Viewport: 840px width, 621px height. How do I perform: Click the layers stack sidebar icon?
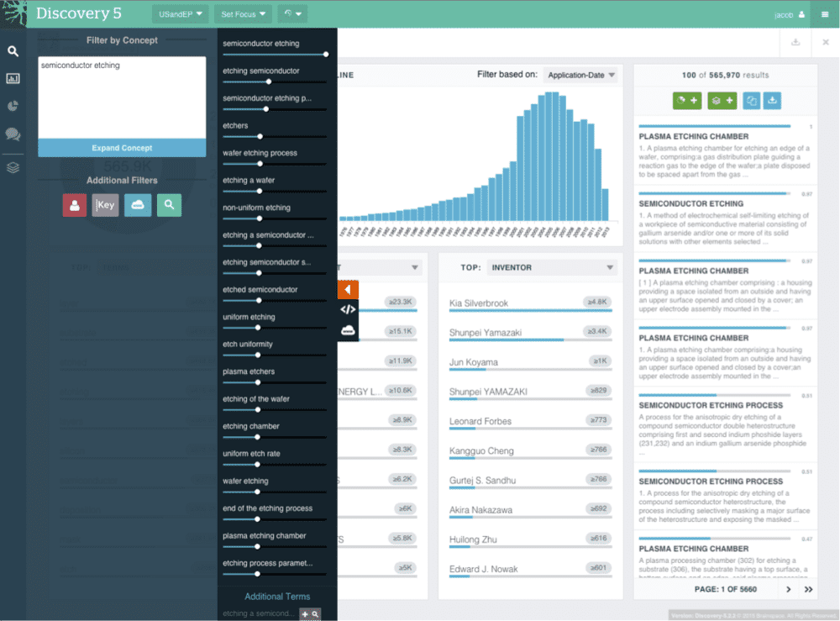pos(13,167)
